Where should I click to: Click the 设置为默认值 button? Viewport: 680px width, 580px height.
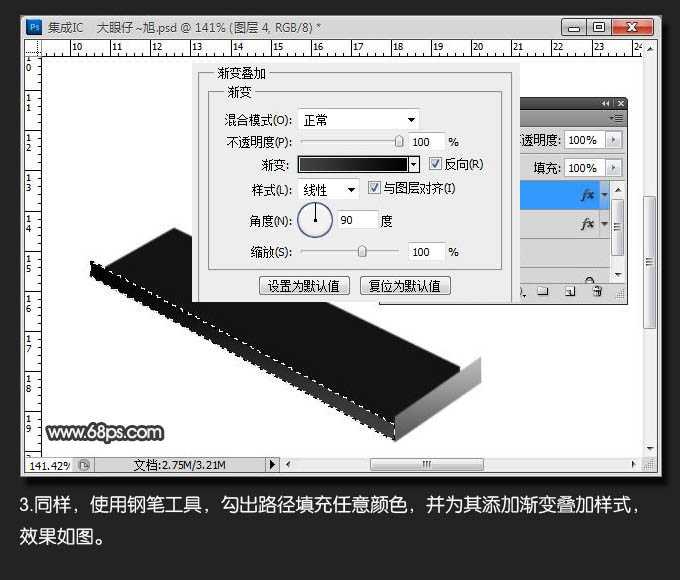click(304, 286)
